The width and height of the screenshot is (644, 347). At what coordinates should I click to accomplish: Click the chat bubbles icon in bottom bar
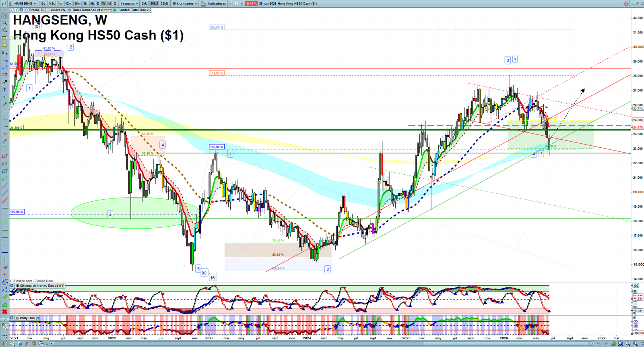(x=20, y=344)
